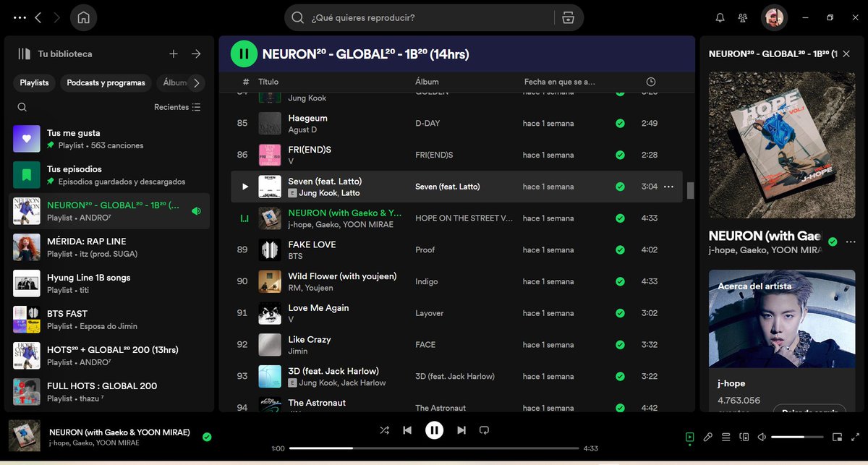This screenshot has width=868, height=465.
Task: Open the Proof album link
Action: [425, 249]
